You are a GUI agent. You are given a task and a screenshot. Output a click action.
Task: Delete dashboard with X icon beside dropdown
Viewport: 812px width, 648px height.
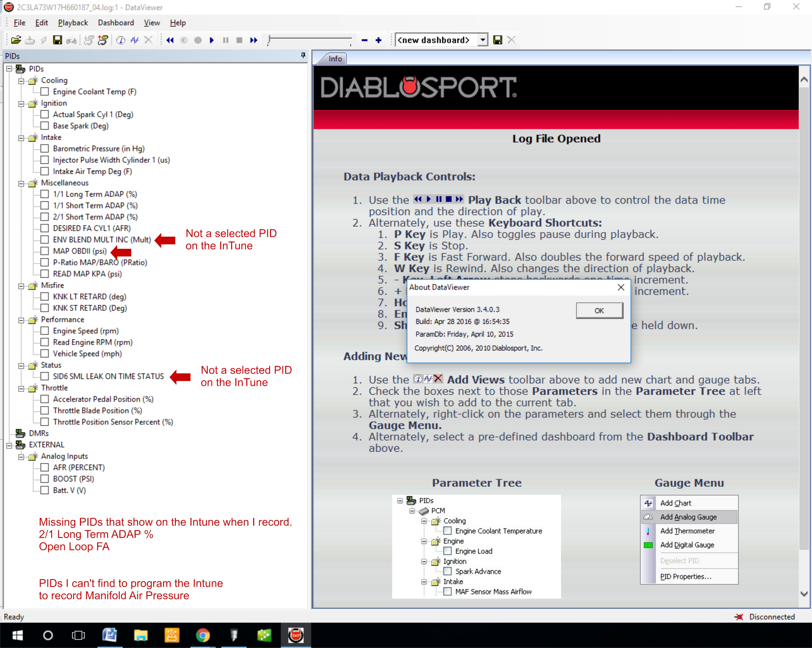[511, 40]
